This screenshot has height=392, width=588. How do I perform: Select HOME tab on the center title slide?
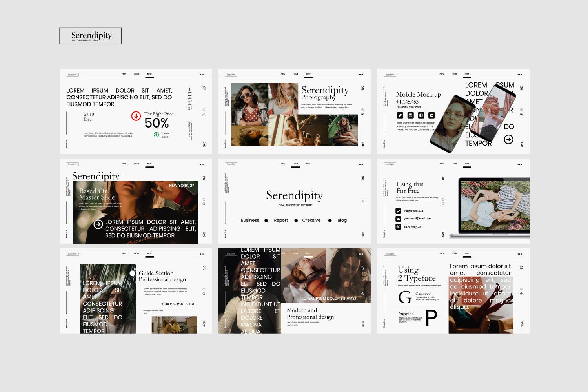pyautogui.click(x=295, y=164)
